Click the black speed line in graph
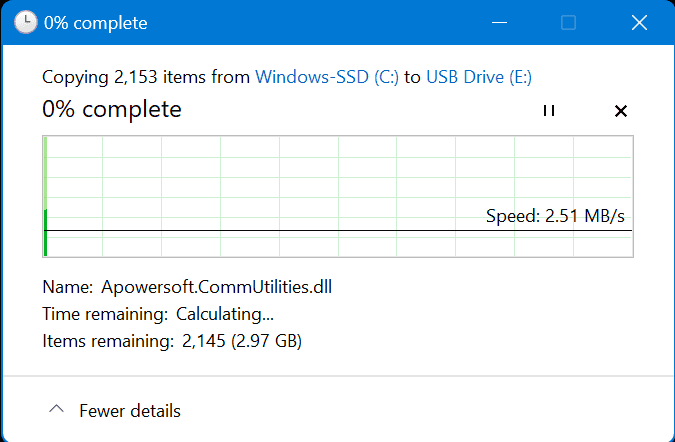Viewport: 675px width, 442px height. point(300,231)
